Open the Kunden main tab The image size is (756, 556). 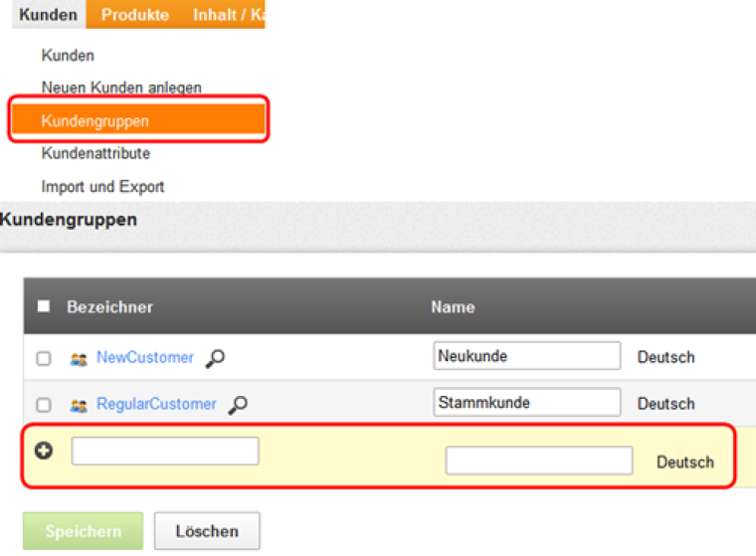click(x=47, y=15)
